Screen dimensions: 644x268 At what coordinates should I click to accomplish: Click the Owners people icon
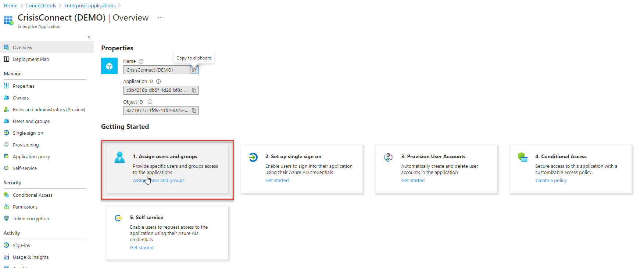(6, 98)
